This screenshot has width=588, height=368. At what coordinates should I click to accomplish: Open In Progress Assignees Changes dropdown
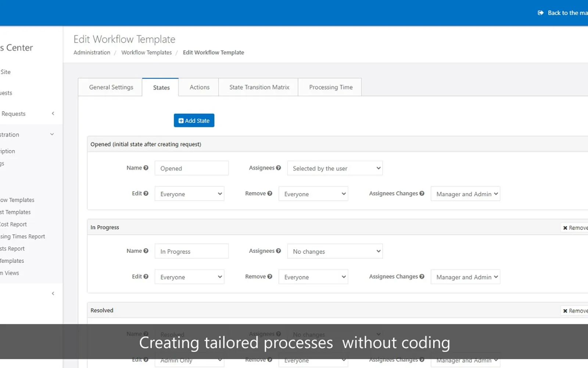click(465, 277)
